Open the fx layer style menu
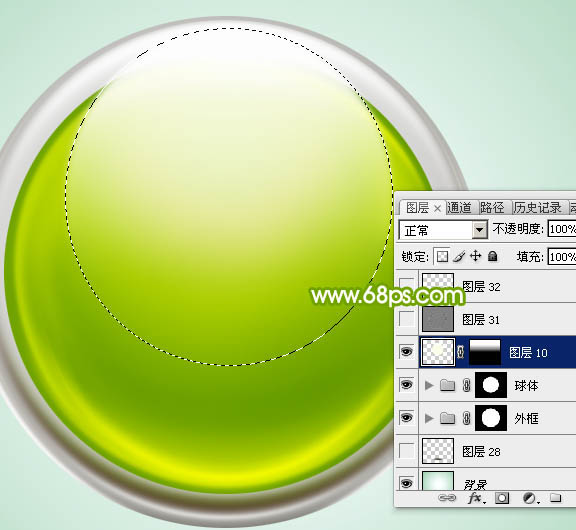576x530 pixels. pyautogui.click(x=476, y=498)
